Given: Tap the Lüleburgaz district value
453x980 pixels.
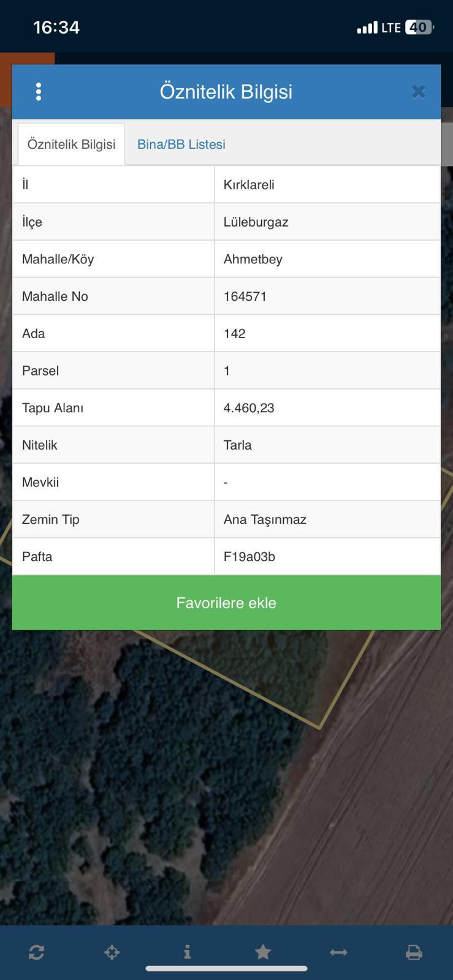Looking at the screenshot, I should click(x=256, y=222).
